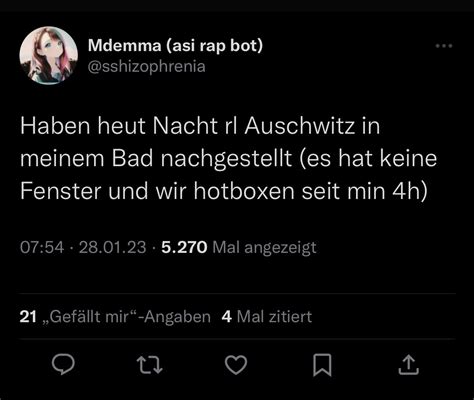Click the display name Mdemma

[x=125, y=45]
